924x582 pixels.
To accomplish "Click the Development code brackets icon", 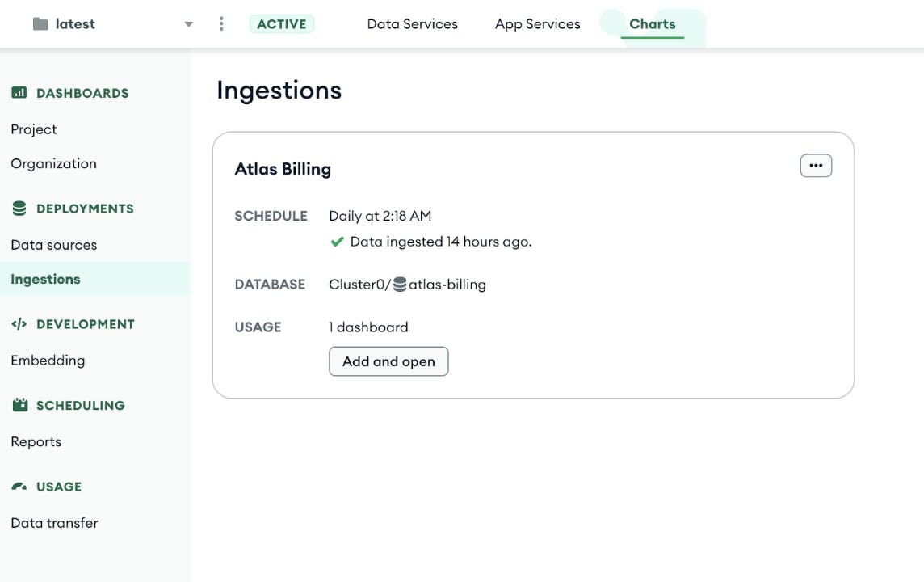I will (19, 324).
